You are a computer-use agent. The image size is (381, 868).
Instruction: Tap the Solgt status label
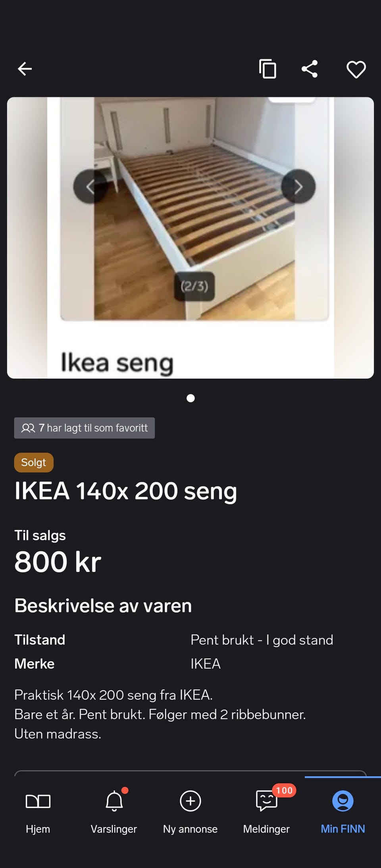34,462
